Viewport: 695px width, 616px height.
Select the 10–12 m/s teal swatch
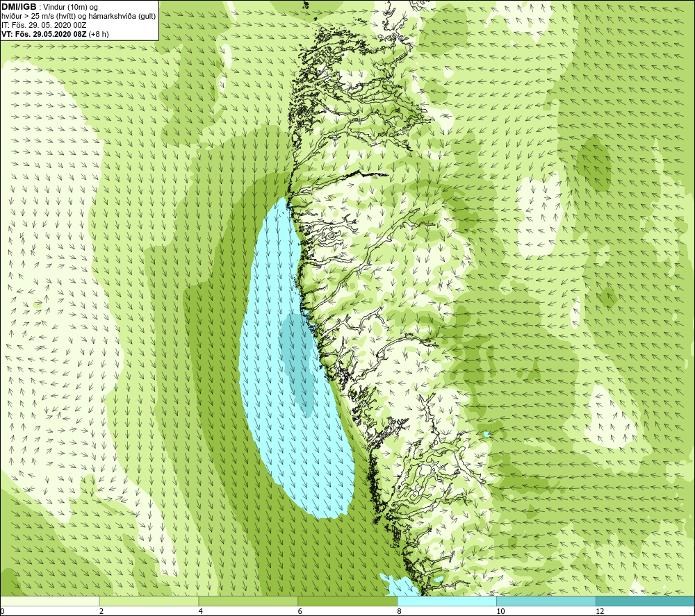[x=546, y=601]
